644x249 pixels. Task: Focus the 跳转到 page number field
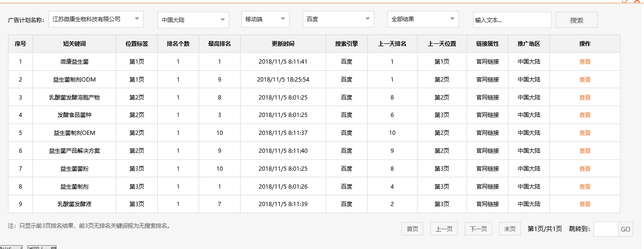(x=606, y=229)
